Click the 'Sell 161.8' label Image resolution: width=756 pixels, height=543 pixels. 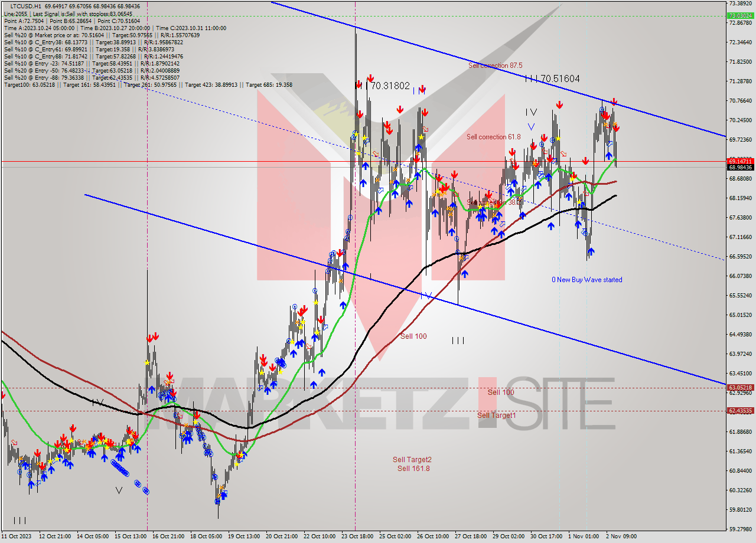(413, 469)
